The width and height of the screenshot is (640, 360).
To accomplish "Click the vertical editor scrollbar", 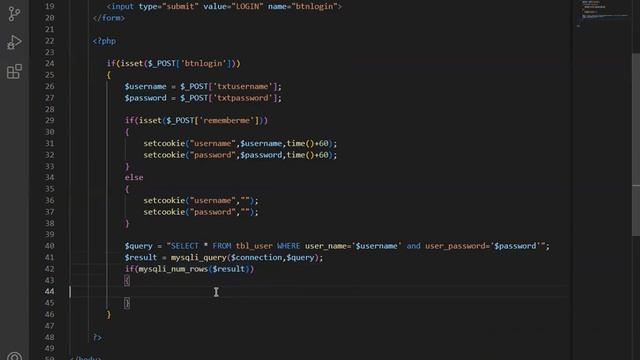I will (x=636, y=144).
